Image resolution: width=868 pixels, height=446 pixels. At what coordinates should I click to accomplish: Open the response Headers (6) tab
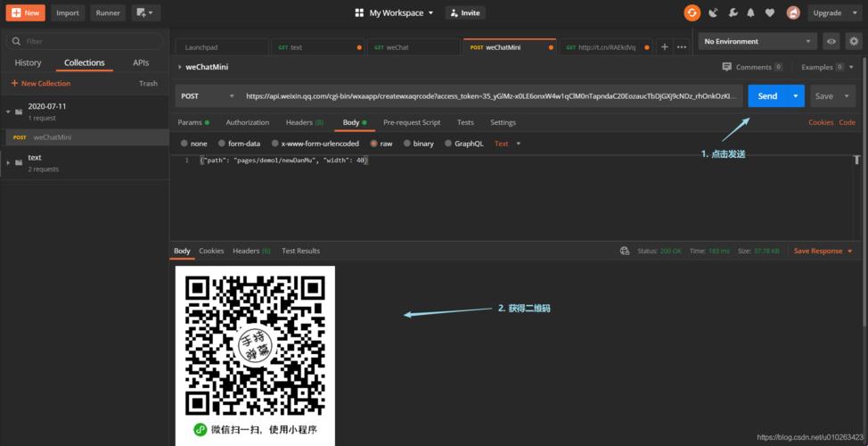[x=252, y=251]
